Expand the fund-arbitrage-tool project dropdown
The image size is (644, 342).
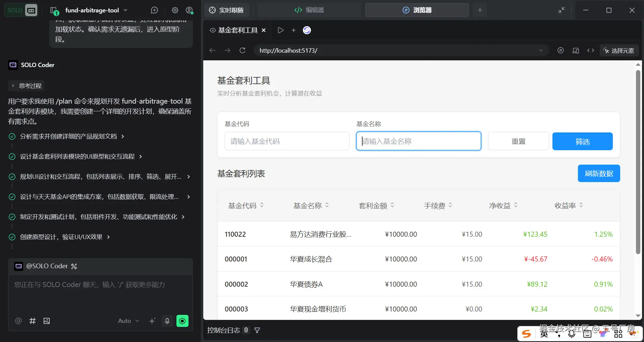[125, 10]
